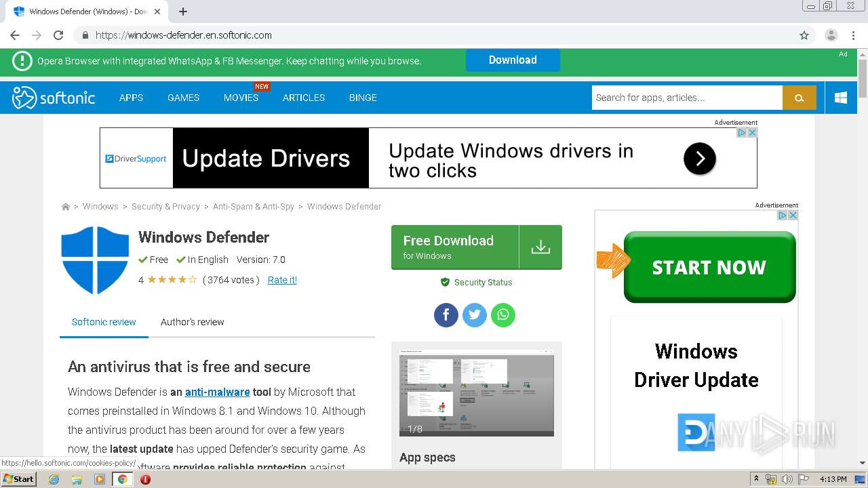Share on Twitter
Image resolution: width=868 pixels, height=488 pixels.
[475, 314]
